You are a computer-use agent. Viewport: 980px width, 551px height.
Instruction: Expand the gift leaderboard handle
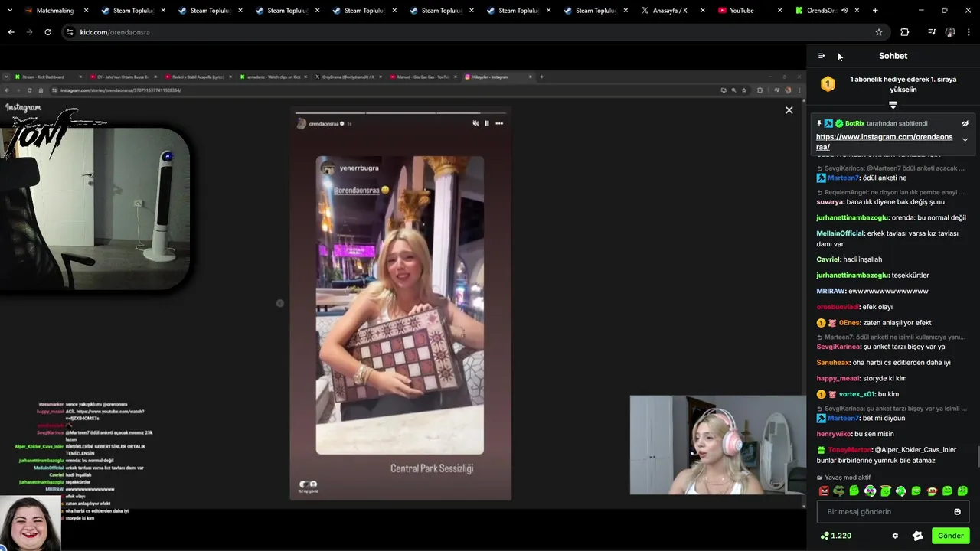(893, 105)
